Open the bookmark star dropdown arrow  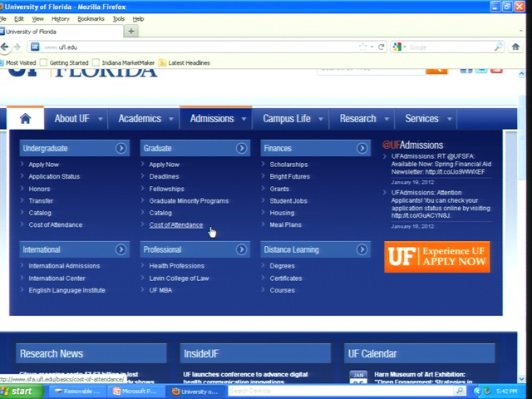(x=372, y=47)
